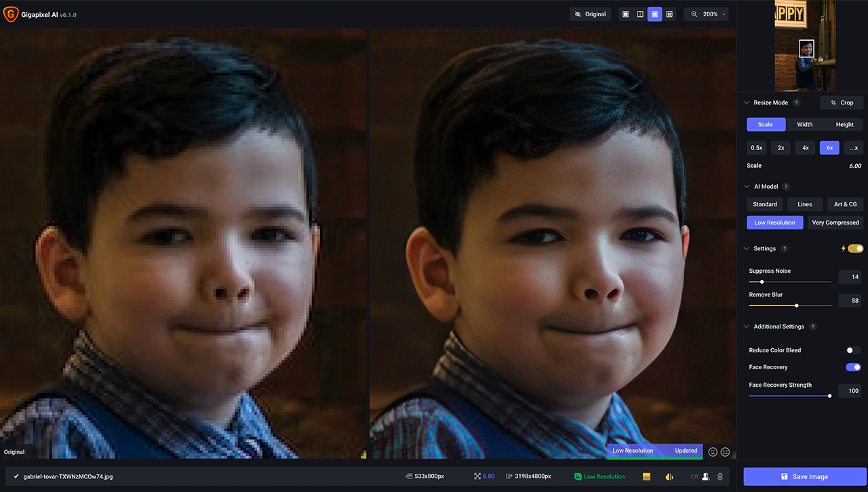Click the trash icon to remove the image
Image resolution: width=868 pixels, height=492 pixels.
click(720, 476)
